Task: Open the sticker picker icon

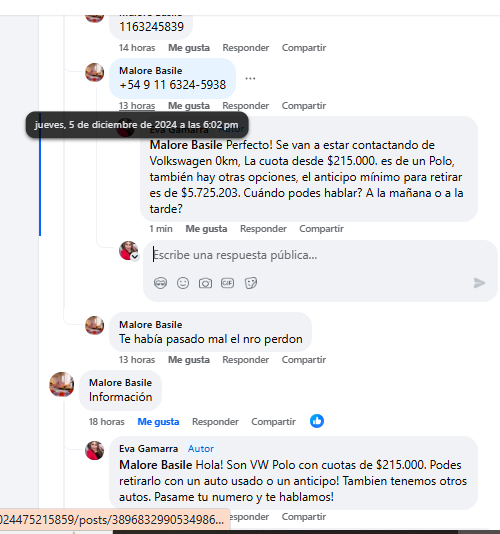Action: coord(251,283)
